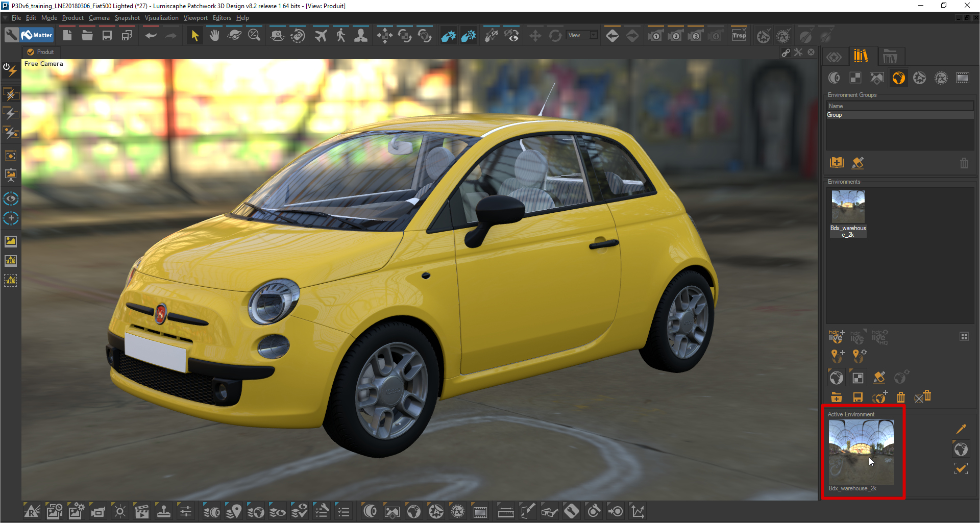
Task: Activate the hand pan tool
Action: tap(214, 36)
